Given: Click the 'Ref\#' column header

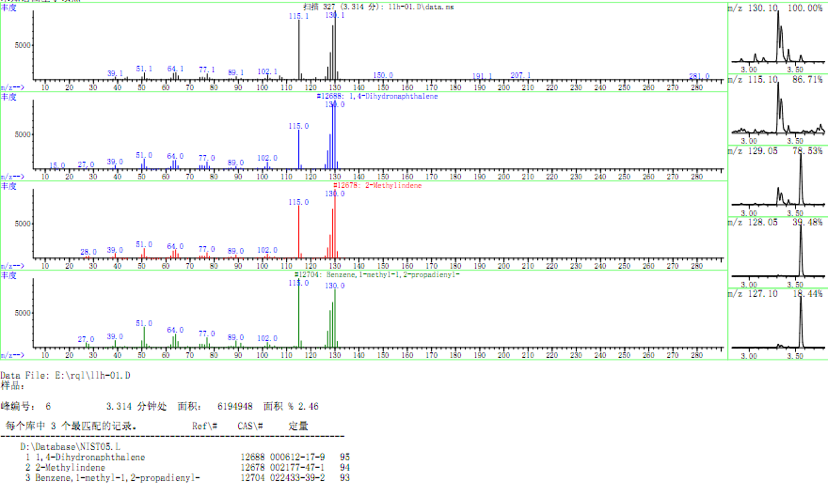Looking at the screenshot, I should point(204,426).
